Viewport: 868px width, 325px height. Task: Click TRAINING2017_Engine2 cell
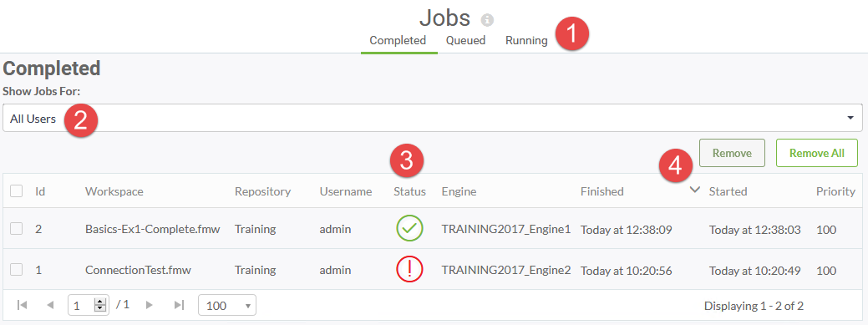(x=506, y=270)
